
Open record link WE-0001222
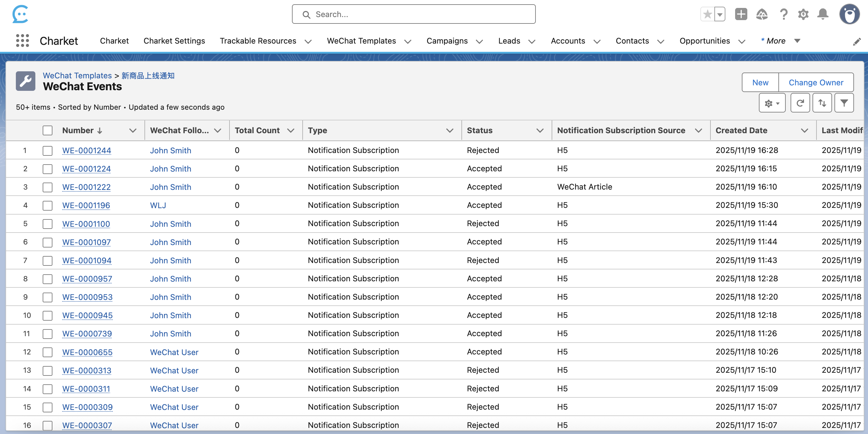[86, 187]
